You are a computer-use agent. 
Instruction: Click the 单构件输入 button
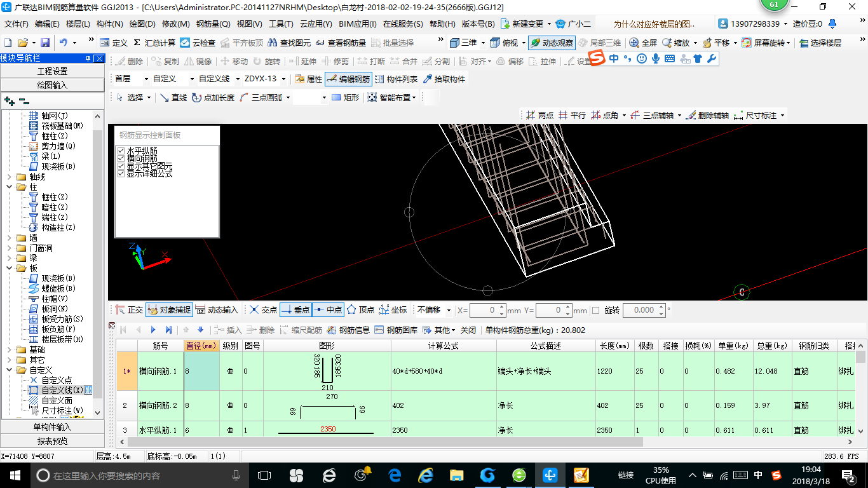tap(52, 427)
